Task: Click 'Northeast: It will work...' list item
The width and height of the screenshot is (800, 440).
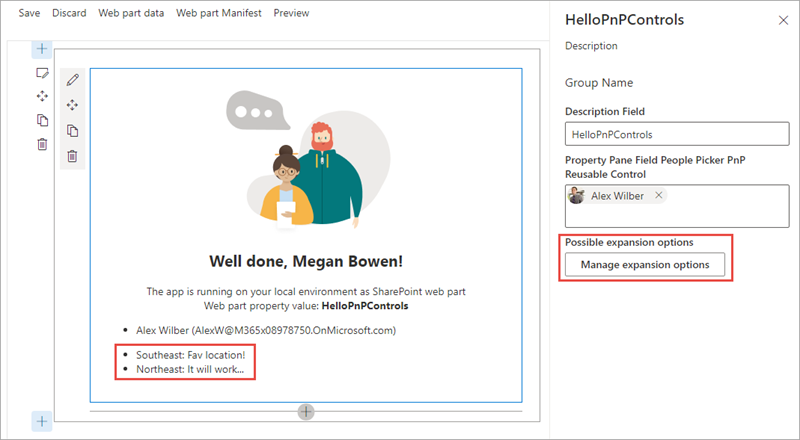Action: 190,369
